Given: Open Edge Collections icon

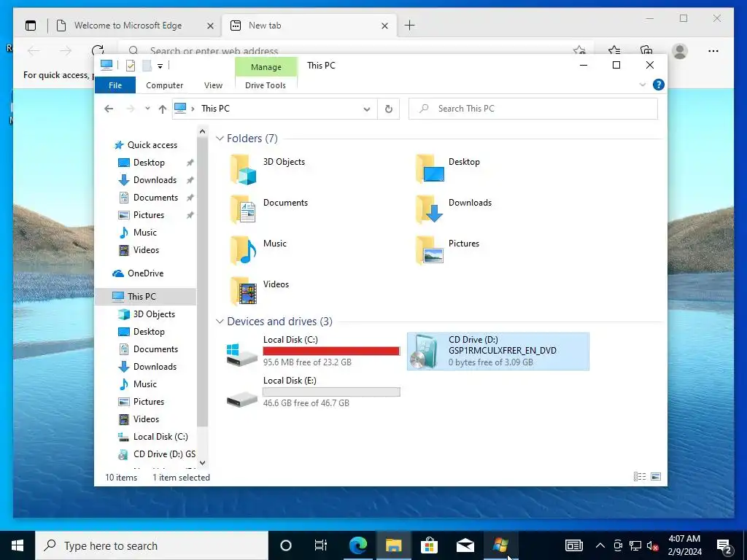Looking at the screenshot, I should tap(646, 51).
